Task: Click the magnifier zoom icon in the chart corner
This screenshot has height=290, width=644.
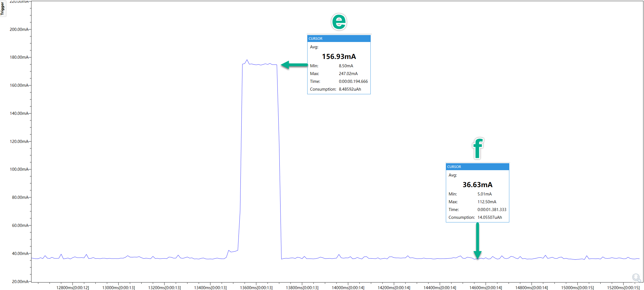Action: 636,278
